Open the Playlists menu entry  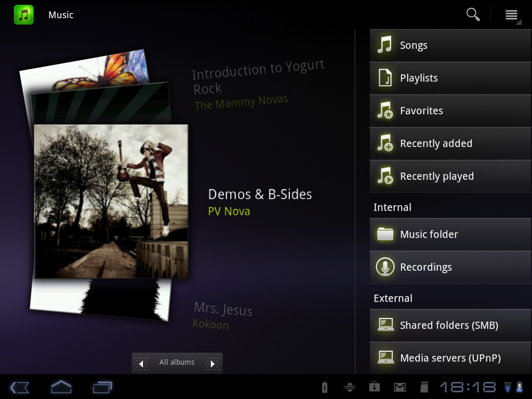(450, 78)
